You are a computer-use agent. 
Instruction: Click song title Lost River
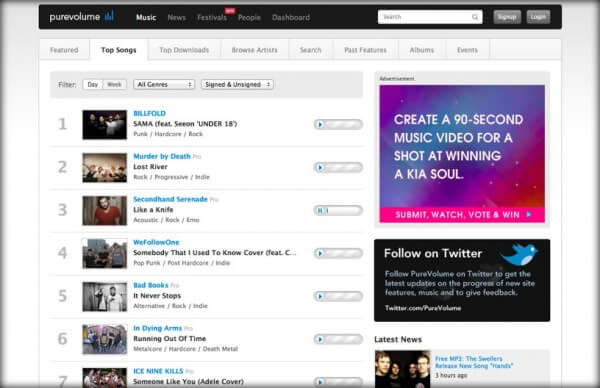pyautogui.click(x=150, y=167)
